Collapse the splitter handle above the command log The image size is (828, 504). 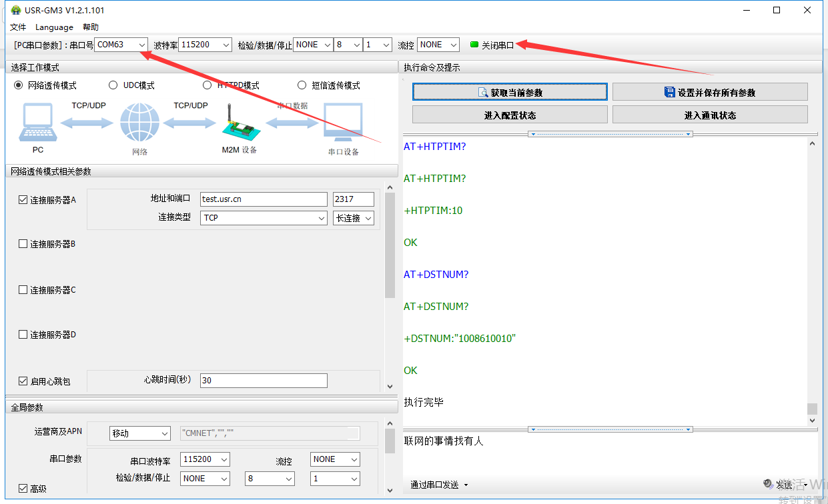(610, 134)
